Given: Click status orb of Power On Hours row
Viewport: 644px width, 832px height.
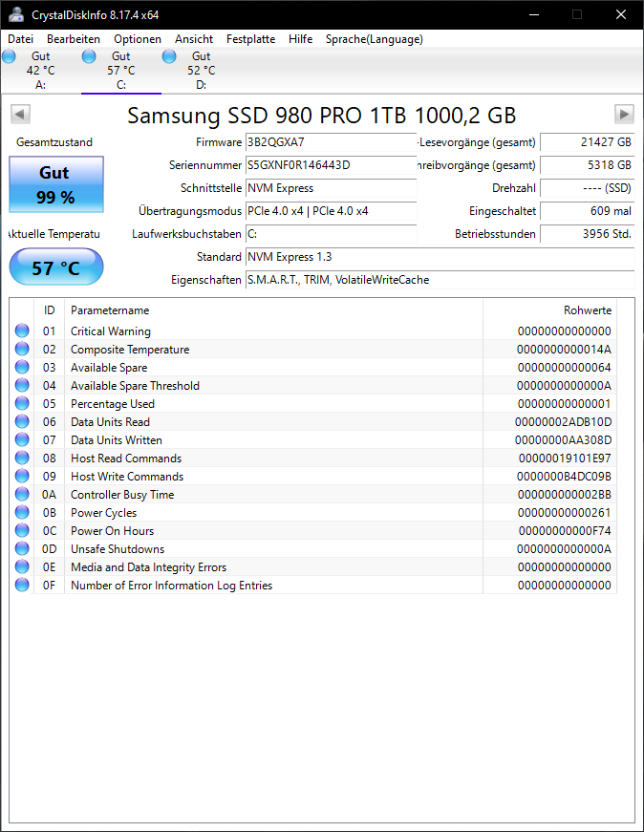Looking at the screenshot, I should pos(22,530).
